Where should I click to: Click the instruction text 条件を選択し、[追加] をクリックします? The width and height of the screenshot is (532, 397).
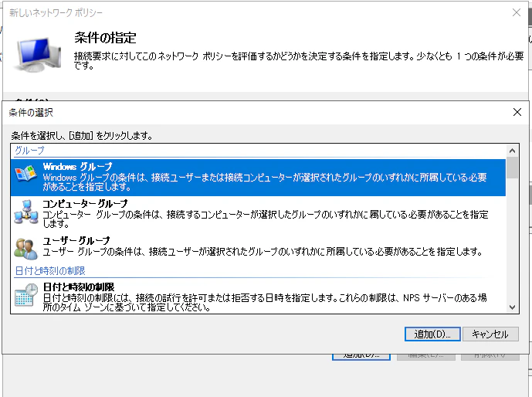[82, 136]
